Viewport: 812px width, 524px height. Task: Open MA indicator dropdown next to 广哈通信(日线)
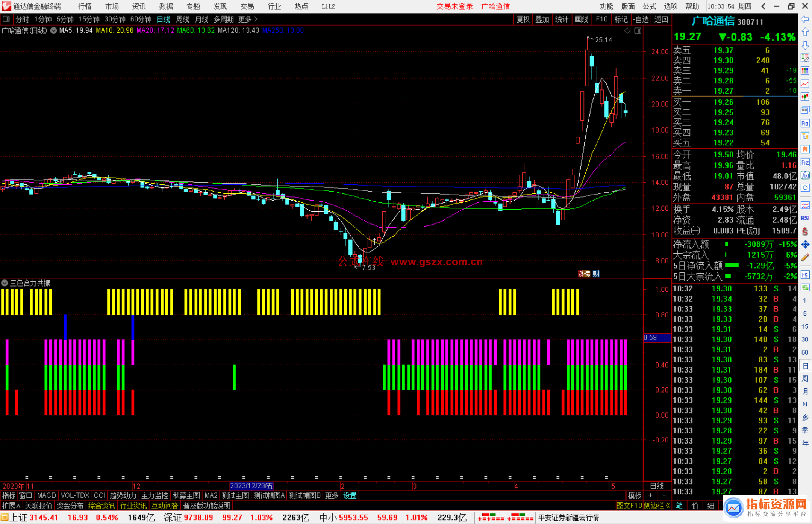53,30
